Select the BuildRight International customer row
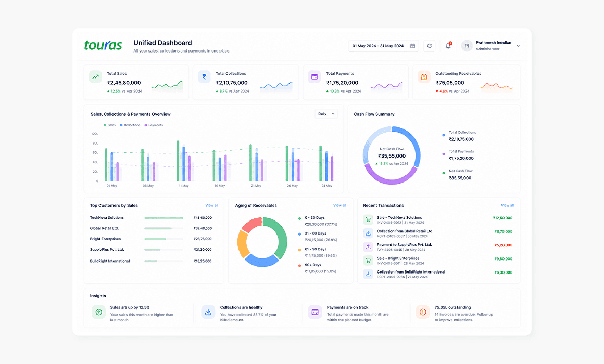This screenshot has height=364, width=604. (x=151, y=261)
